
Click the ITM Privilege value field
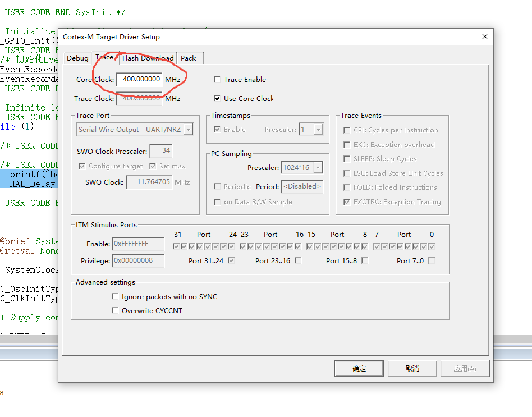pyautogui.click(x=138, y=260)
